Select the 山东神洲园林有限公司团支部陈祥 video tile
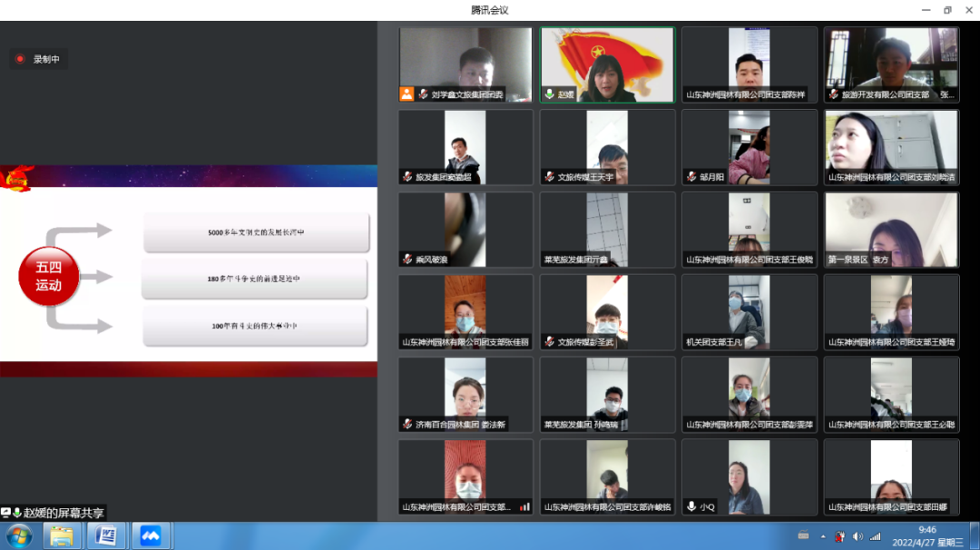Viewport: 980px width, 550px height. 749,64
